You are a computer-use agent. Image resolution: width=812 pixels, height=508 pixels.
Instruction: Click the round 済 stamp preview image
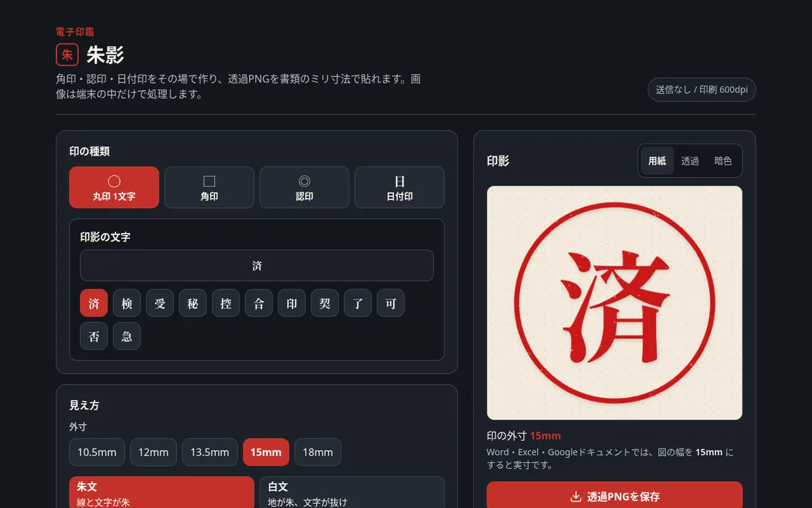pyautogui.click(x=614, y=303)
